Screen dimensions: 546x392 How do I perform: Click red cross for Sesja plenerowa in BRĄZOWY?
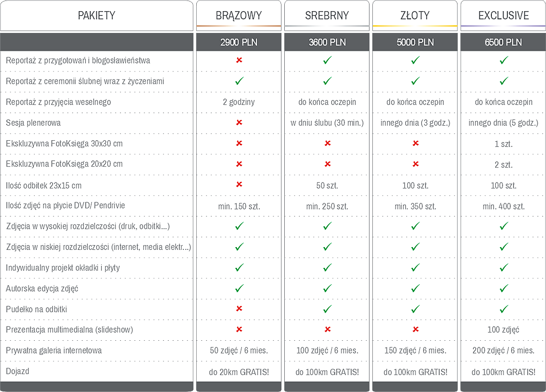[x=239, y=122]
